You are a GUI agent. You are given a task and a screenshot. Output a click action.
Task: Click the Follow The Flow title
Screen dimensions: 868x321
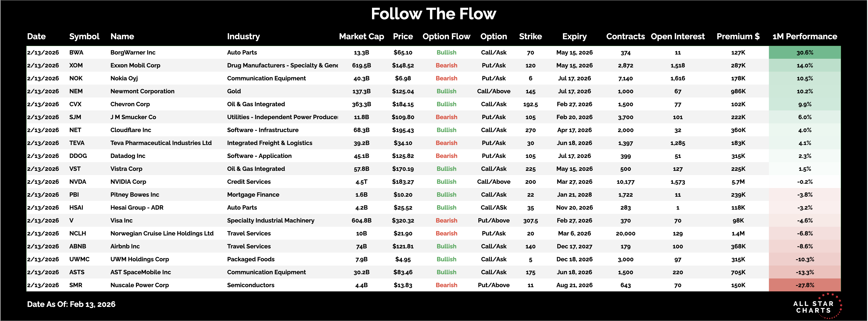coord(433,14)
